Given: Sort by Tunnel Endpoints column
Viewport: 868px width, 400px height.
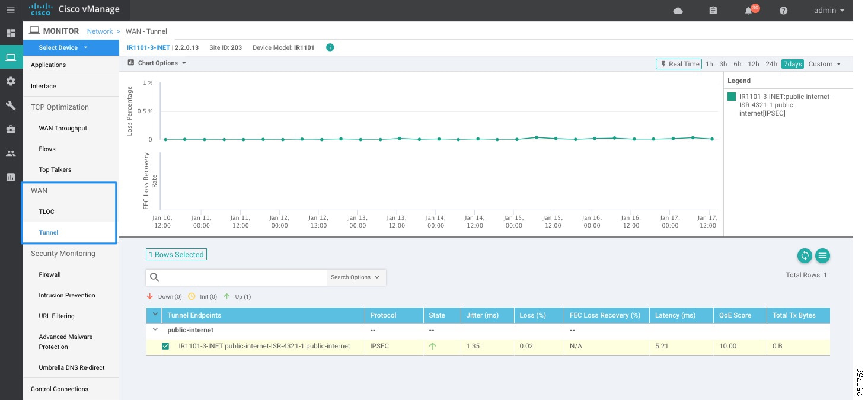Looking at the screenshot, I should pyautogui.click(x=264, y=315).
